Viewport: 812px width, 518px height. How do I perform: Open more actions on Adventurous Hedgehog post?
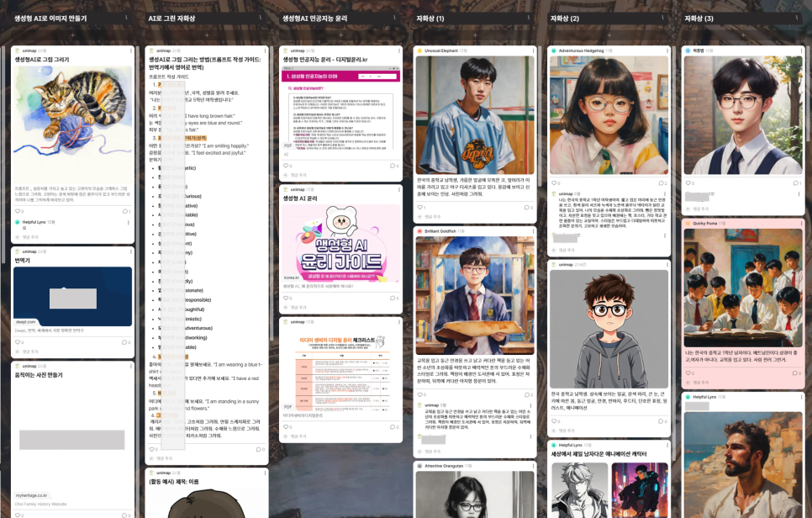[667, 50]
